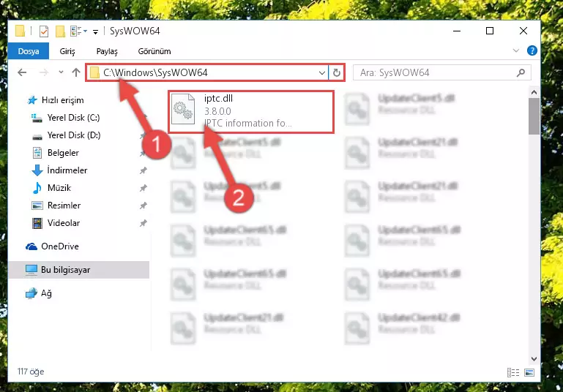Image resolution: width=563 pixels, height=392 pixels.
Task: Open the Paylaş ribbon tab
Action: [x=107, y=51]
